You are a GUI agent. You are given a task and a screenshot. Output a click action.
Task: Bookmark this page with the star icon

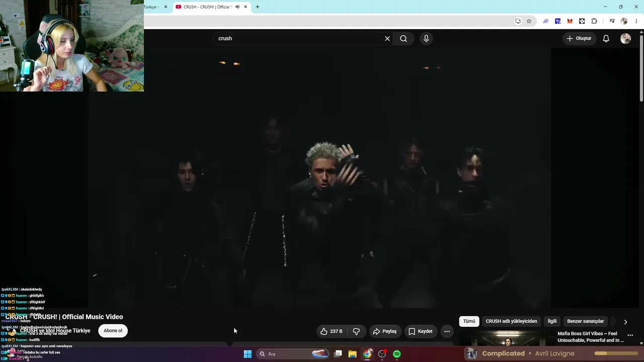click(x=529, y=21)
